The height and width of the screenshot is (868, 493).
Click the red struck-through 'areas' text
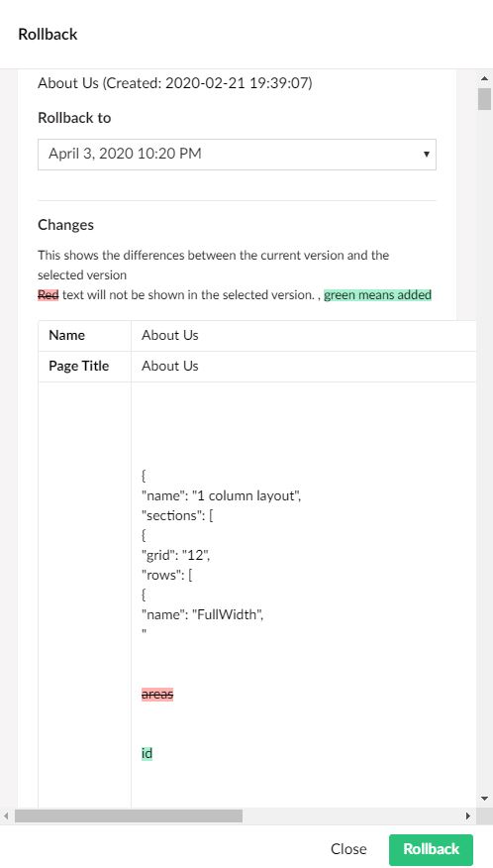(157, 694)
